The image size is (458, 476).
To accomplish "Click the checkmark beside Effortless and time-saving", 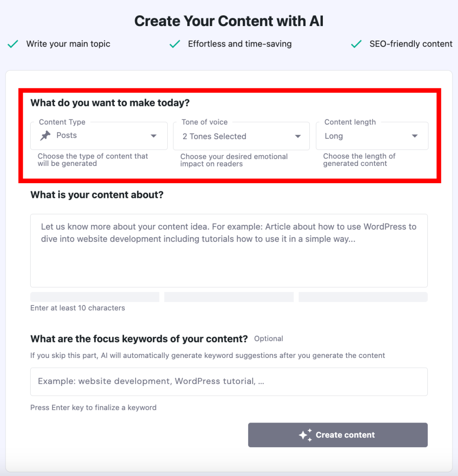I will click(x=174, y=44).
